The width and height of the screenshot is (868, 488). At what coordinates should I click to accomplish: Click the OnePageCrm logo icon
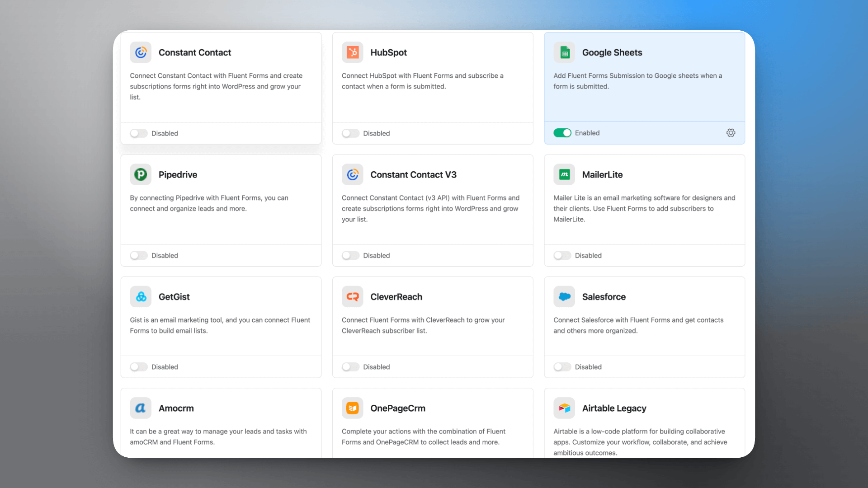coord(352,408)
